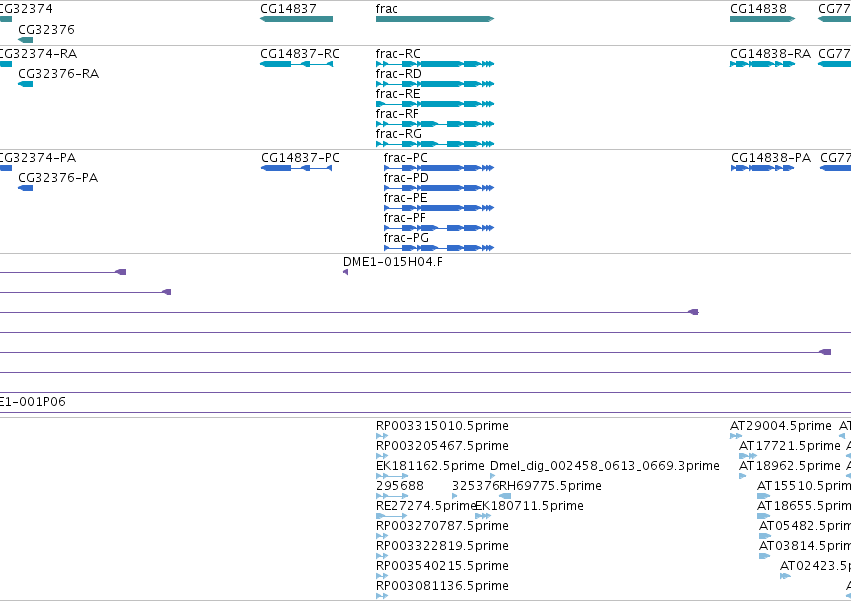
Task: Click the AT29004.5prime label
Action: [780, 426]
